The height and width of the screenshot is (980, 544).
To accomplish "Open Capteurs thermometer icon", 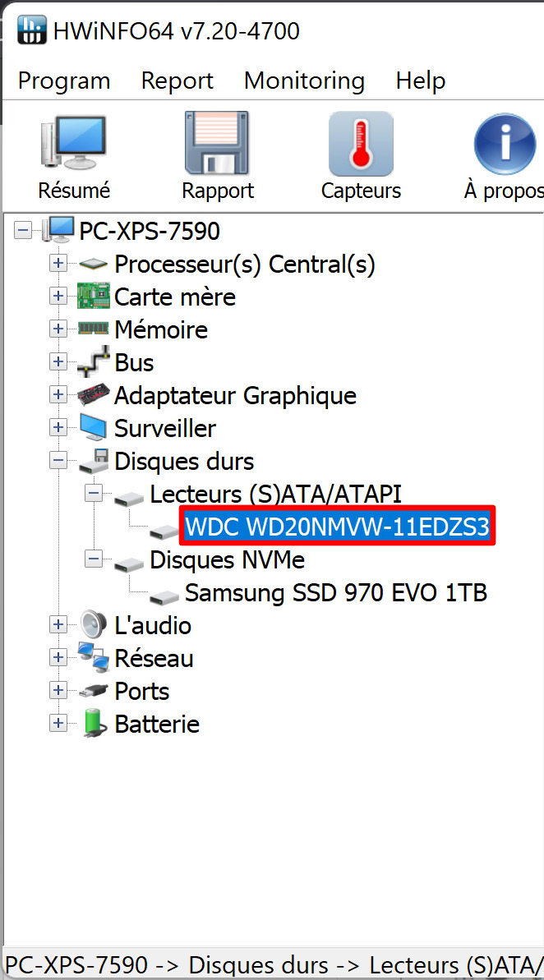I will (361, 144).
